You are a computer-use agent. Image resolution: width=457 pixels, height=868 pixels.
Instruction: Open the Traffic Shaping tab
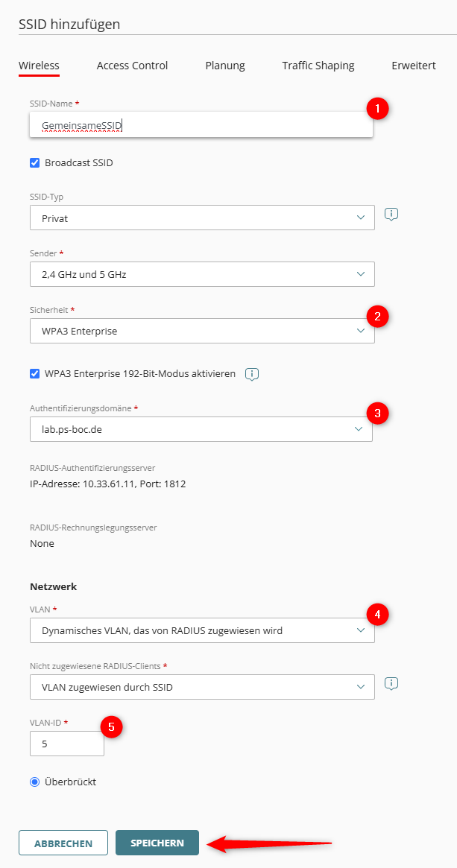tap(318, 66)
